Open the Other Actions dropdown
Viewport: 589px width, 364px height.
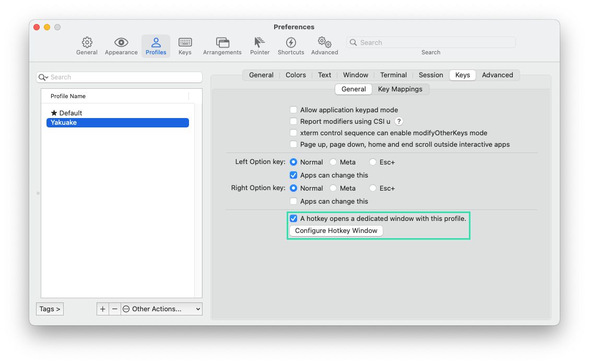(161, 309)
